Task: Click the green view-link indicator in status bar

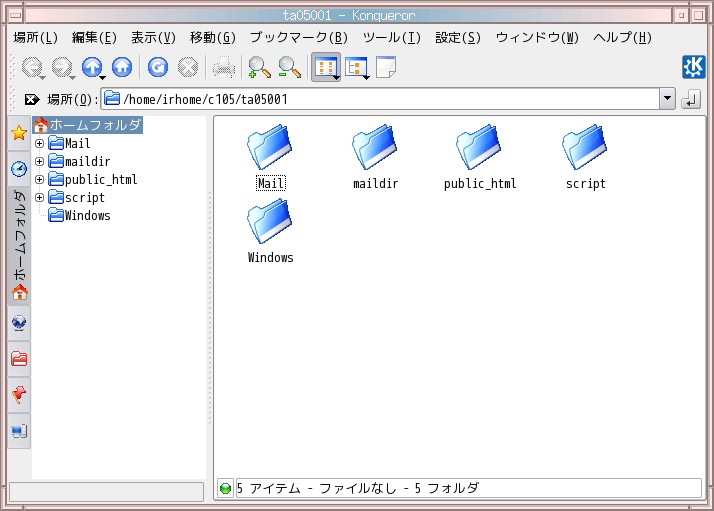Action: [225, 489]
